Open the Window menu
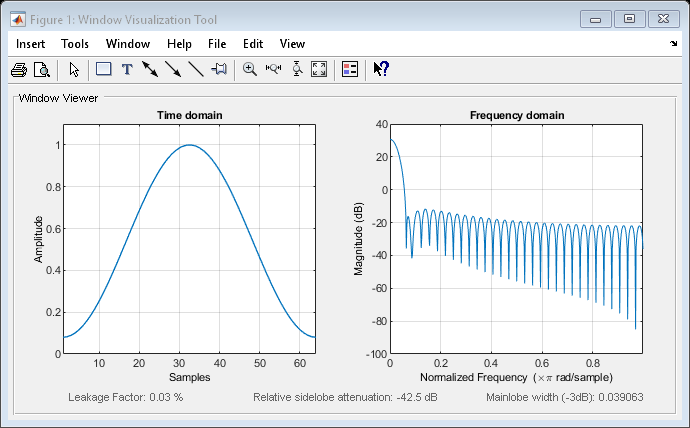 click(128, 44)
